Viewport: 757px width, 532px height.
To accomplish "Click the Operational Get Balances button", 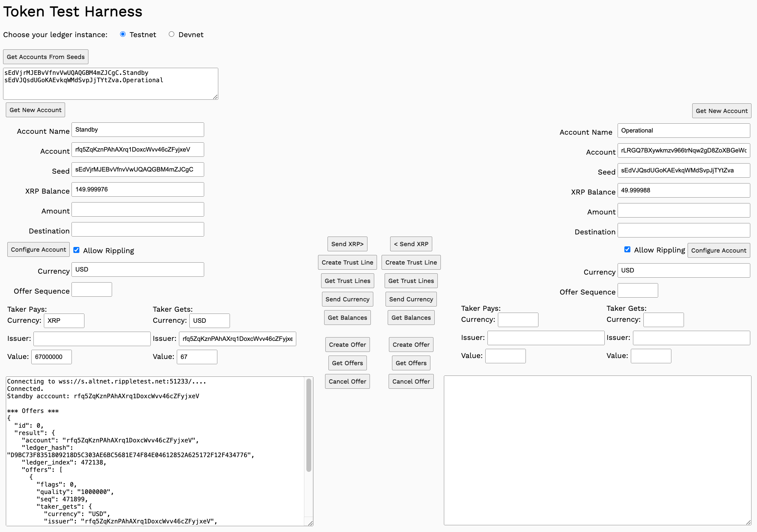I will pyautogui.click(x=411, y=318).
